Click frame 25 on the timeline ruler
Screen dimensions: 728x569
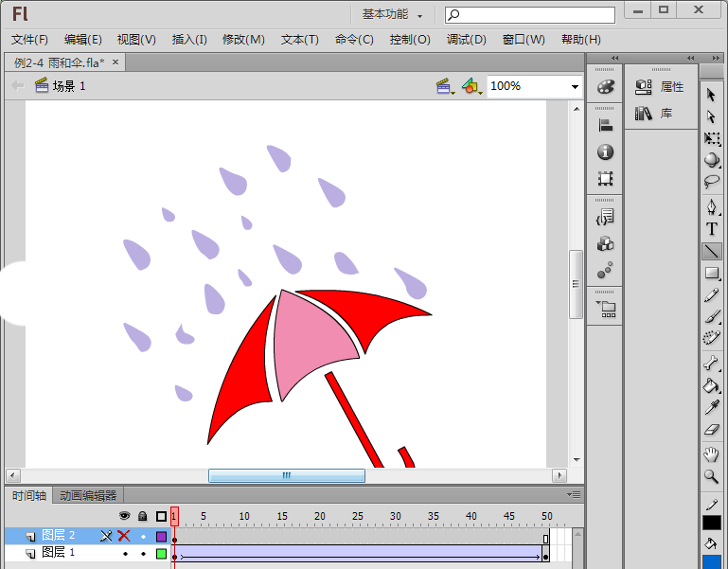358,517
